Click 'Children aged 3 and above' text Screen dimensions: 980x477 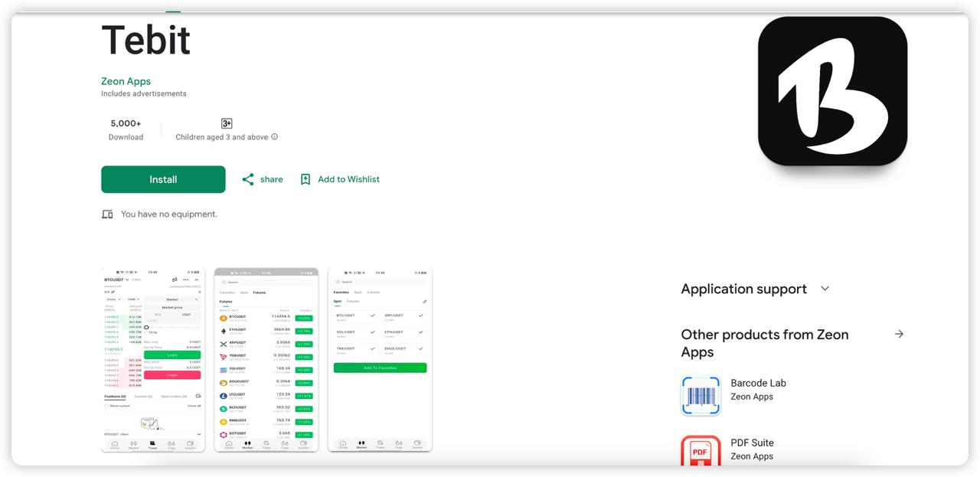pyautogui.click(x=222, y=137)
